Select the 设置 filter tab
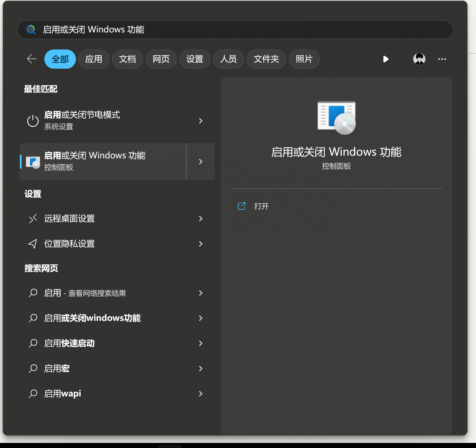 pos(195,59)
